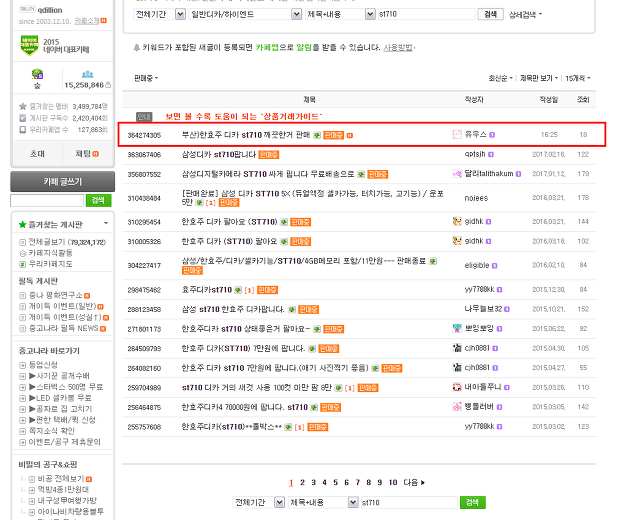Click the top search input containing st710

click(427, 14)
